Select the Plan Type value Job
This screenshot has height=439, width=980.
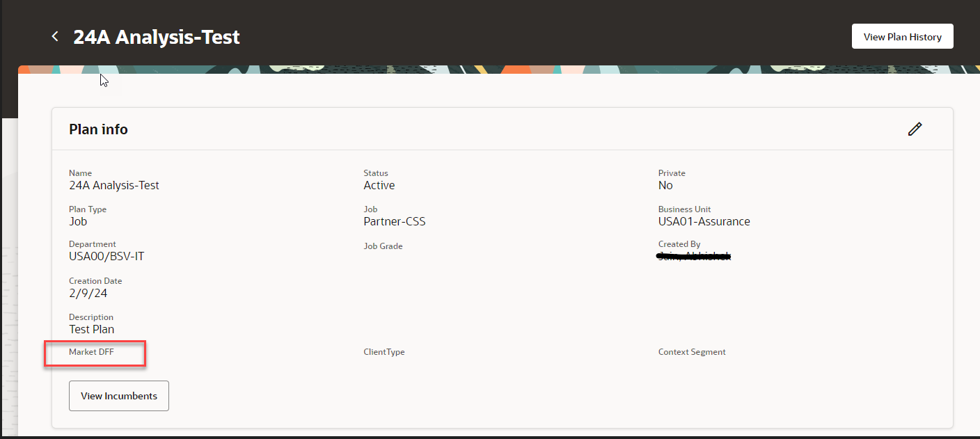(x=78, y=221)
